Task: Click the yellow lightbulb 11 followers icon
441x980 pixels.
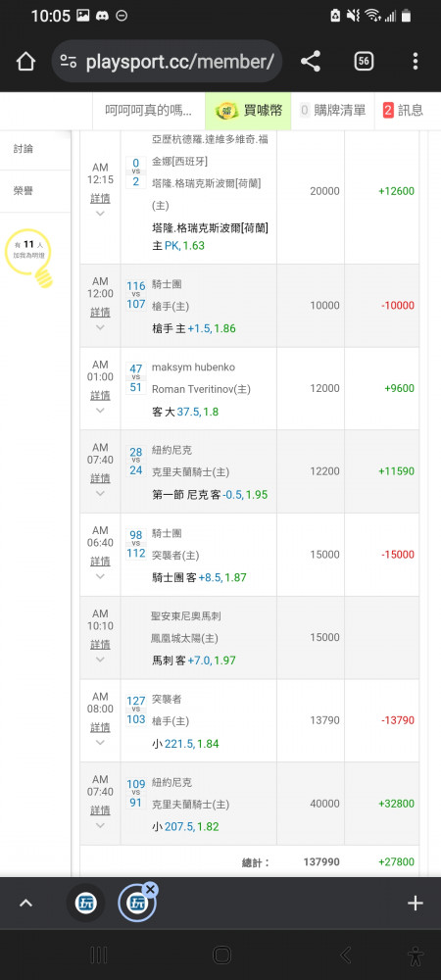Action: point(27,258)
